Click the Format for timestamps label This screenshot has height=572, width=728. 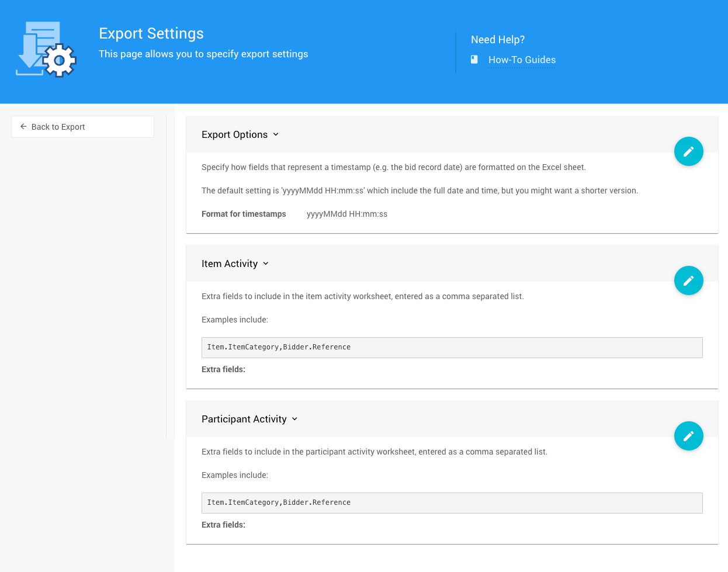pos(244,214)
